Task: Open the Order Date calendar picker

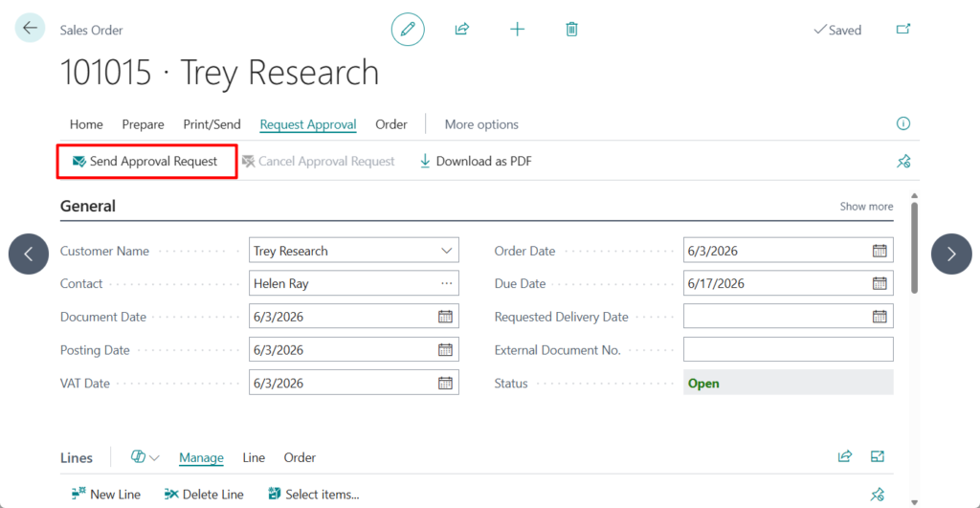Action: 880,251
